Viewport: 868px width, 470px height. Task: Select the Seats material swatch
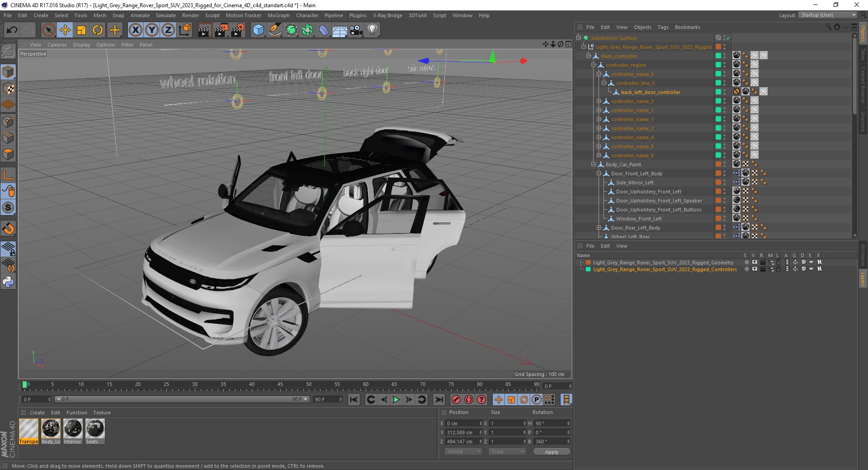pyautogui.click(x=95, y=432)
